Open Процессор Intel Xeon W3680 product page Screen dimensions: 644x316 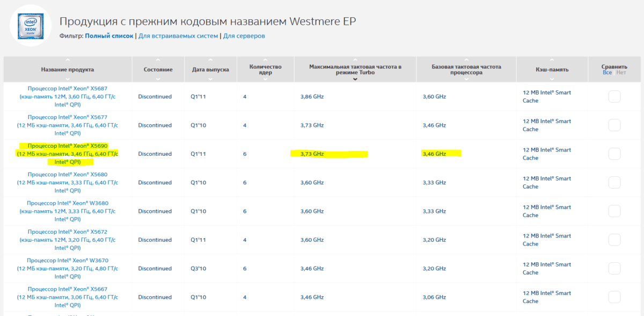pyautogui.click(x=68, y=211)
